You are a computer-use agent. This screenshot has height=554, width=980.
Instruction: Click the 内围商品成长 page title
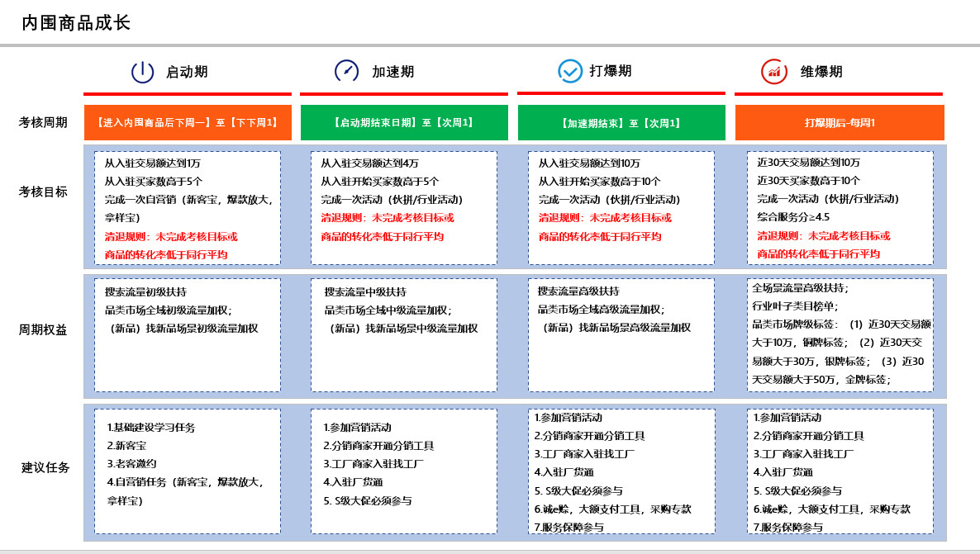tap(76, 23)
